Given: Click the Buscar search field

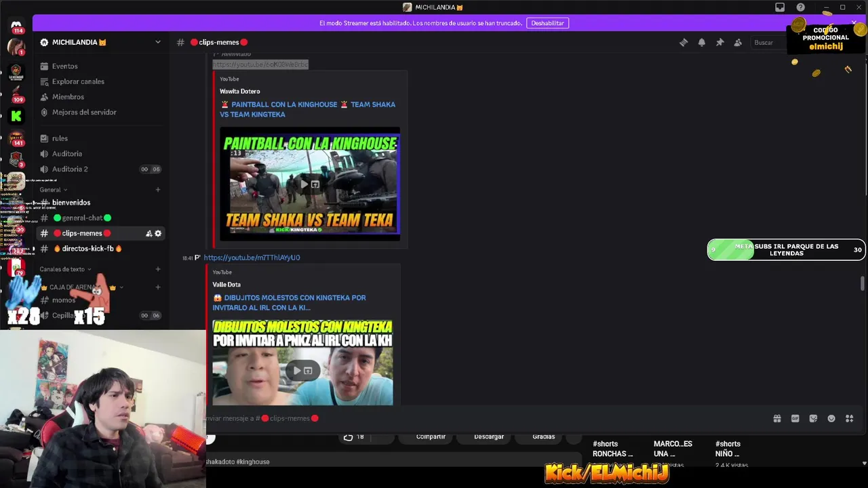Looking at the screenshot, I should pos(768,42).
